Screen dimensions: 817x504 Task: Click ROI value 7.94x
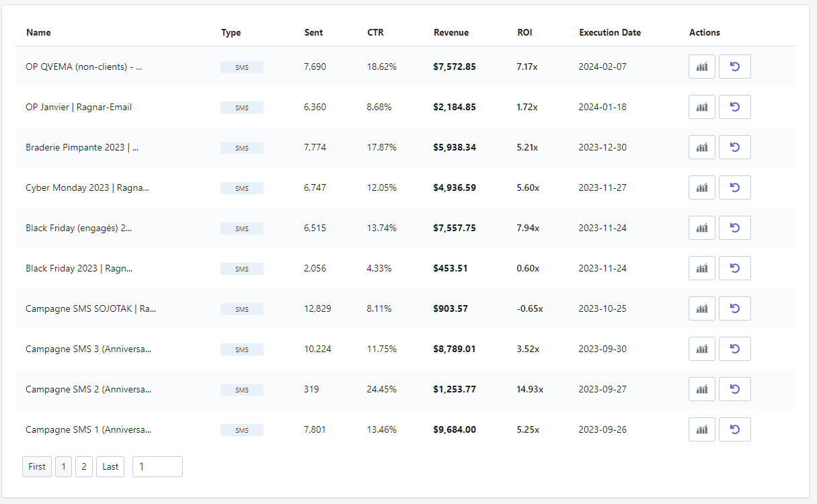[528, 228]
